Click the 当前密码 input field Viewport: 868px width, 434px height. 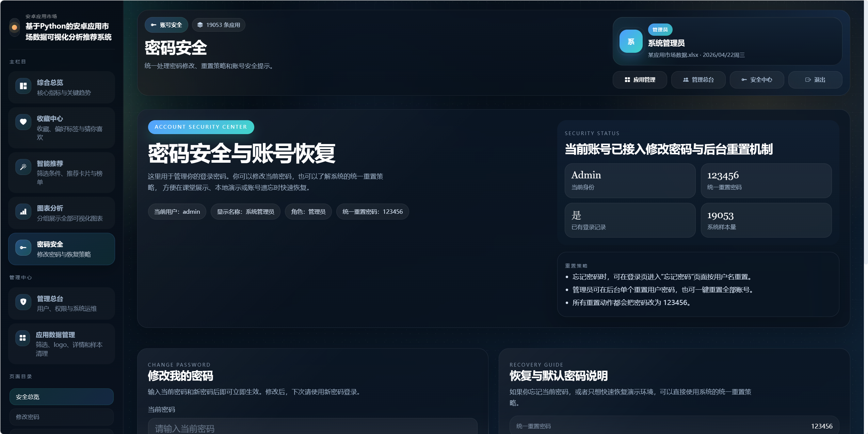(312, 427)
